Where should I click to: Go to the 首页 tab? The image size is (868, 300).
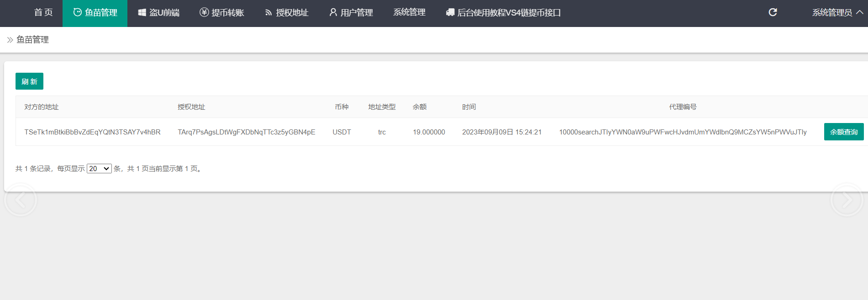(x=43, y=12)
